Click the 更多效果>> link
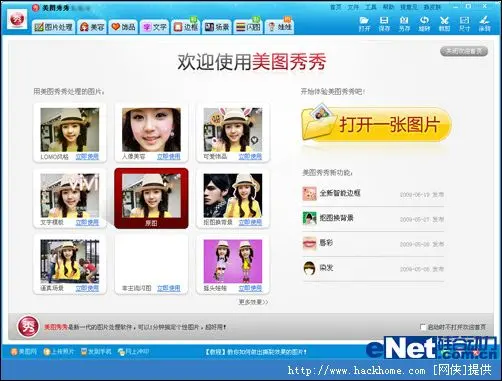This screenshot has width=502, height=381. (253, 302)
